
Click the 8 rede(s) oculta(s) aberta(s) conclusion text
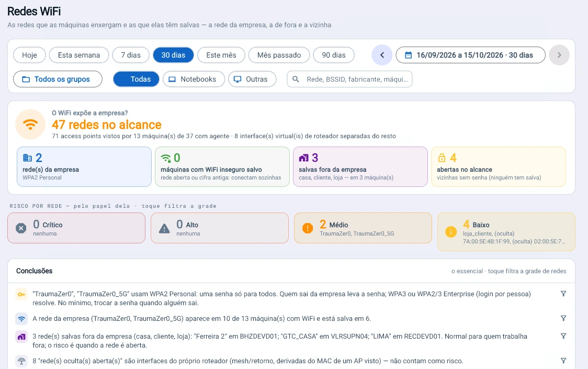tap(248, 361)
